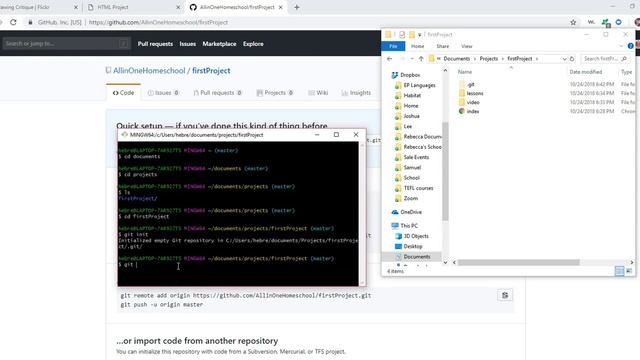Click the GitHub search or jump to field

[x=66, y=44]
